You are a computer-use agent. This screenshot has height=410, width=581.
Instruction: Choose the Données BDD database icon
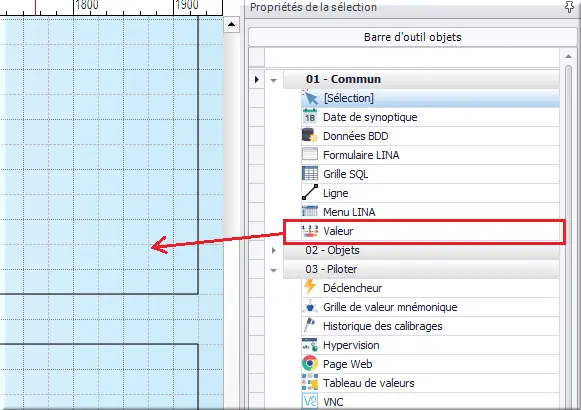[x=310, y=136]
